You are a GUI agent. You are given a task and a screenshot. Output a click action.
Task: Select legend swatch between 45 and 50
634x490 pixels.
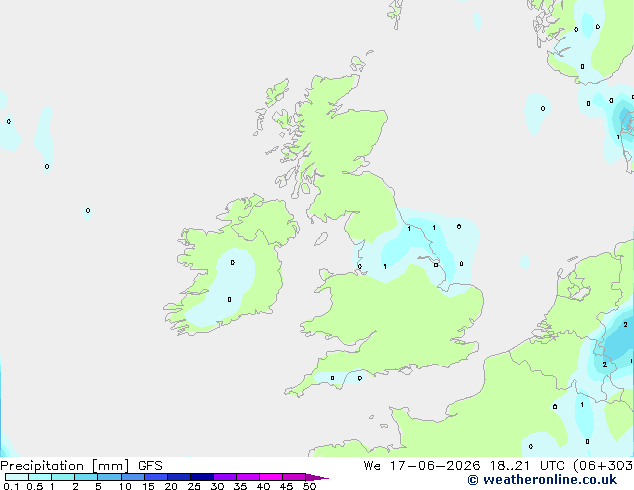[294, 477]
